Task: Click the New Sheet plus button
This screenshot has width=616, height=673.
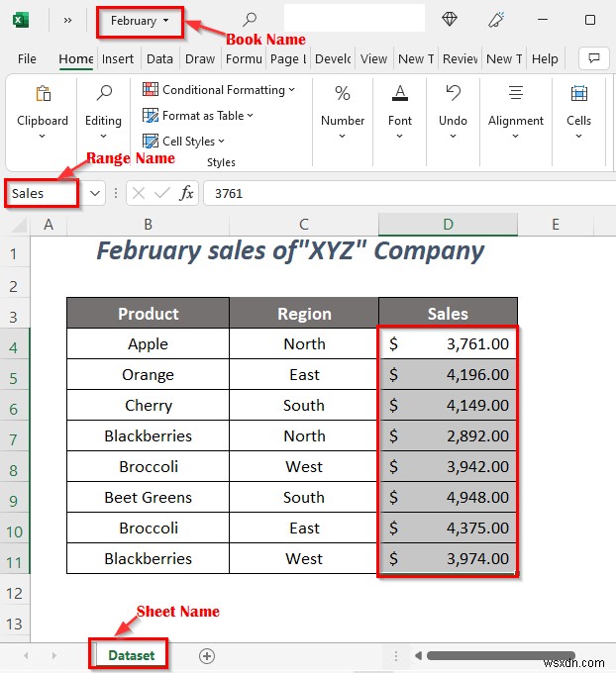Action: (x=207, y=656)
